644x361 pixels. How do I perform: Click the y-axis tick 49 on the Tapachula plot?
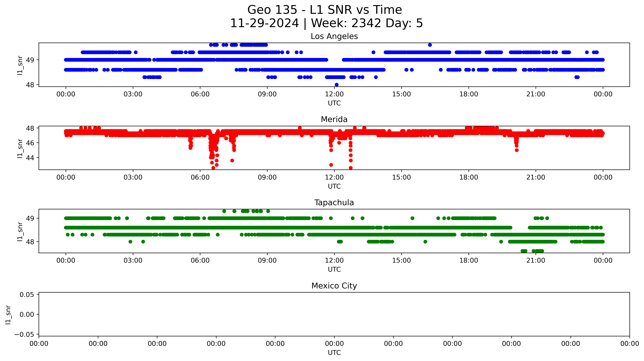(x=30, y=218)
